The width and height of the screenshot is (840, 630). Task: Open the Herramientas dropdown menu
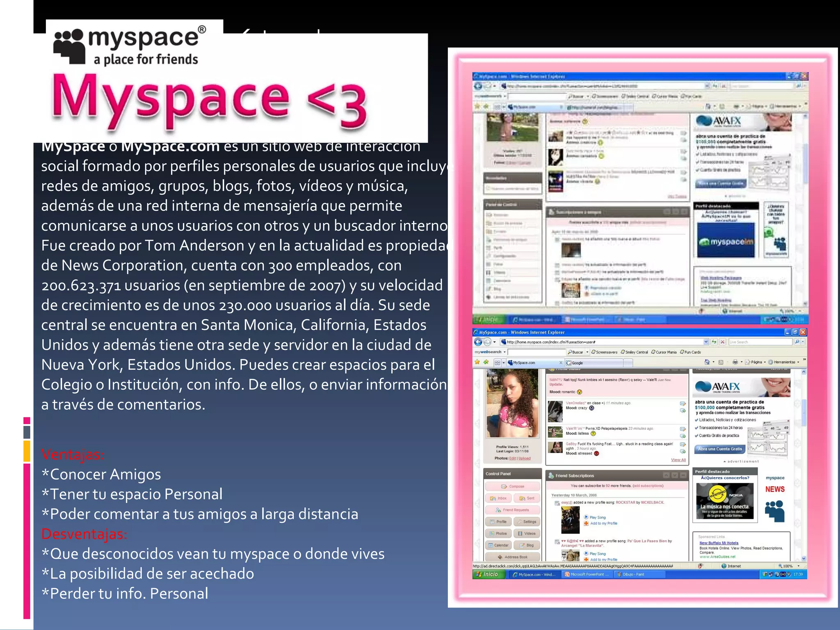784,362
